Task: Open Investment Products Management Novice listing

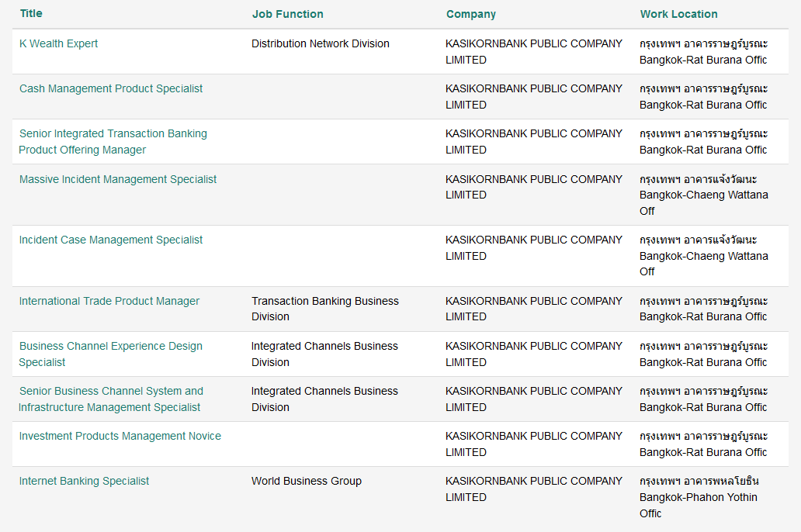Action: coord(120,436)
